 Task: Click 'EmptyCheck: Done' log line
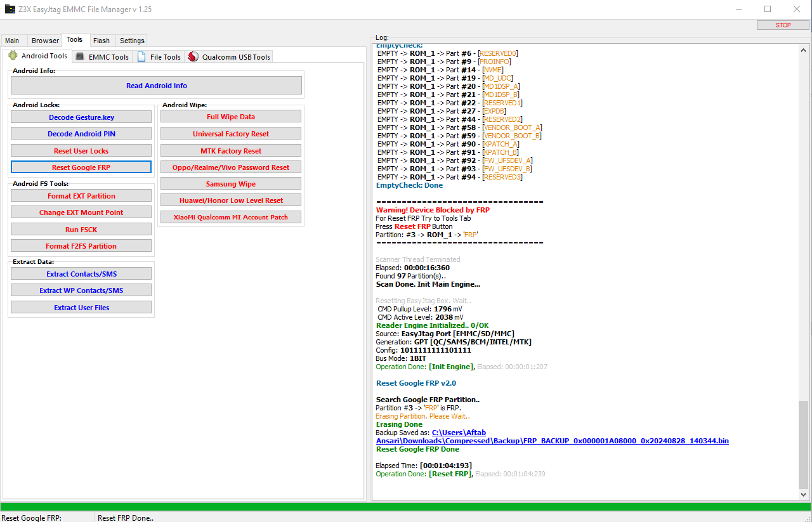tap(409, 185)
